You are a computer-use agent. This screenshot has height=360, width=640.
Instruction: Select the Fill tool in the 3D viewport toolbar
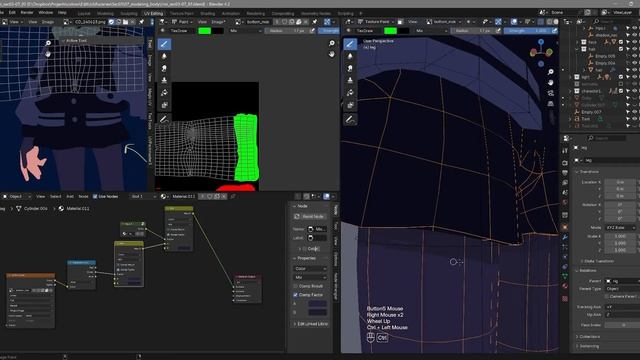click(350, 93)
